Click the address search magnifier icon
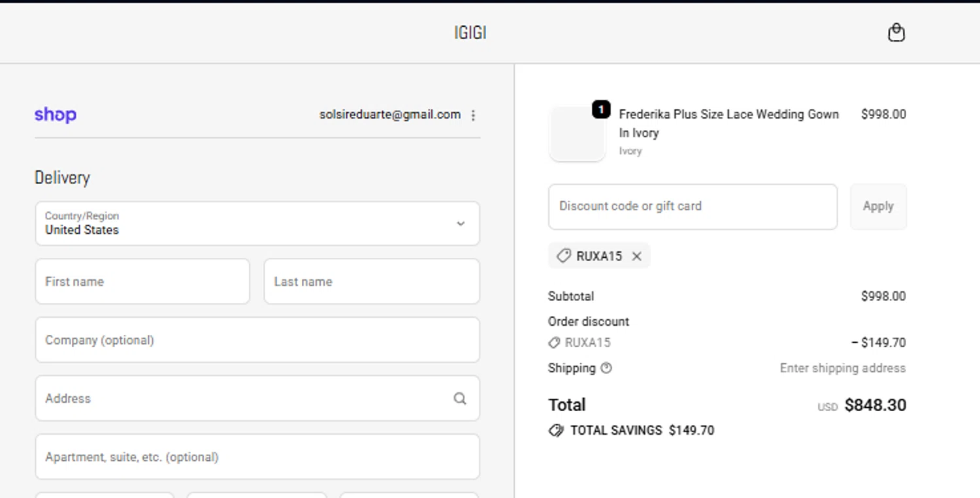 tap(460, 399)
